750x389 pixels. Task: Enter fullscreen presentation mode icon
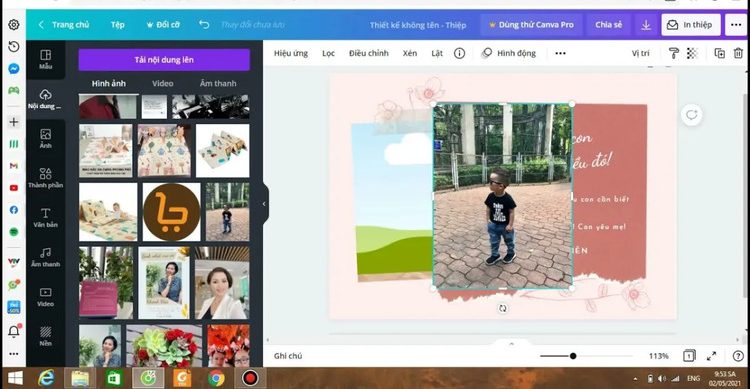click(712, 356)
